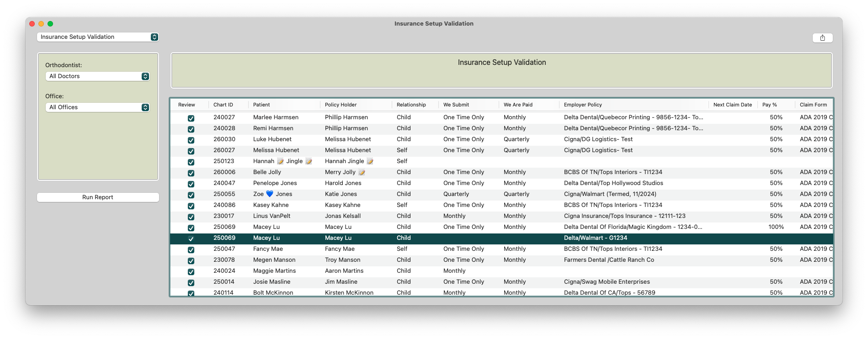Uncheck review box for Linus VanPelt

[191, 217]
